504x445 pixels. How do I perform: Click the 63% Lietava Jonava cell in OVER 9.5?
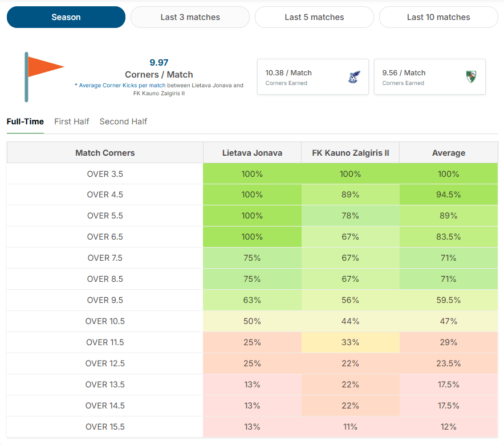pyautogui.click(x=252, y=300)
